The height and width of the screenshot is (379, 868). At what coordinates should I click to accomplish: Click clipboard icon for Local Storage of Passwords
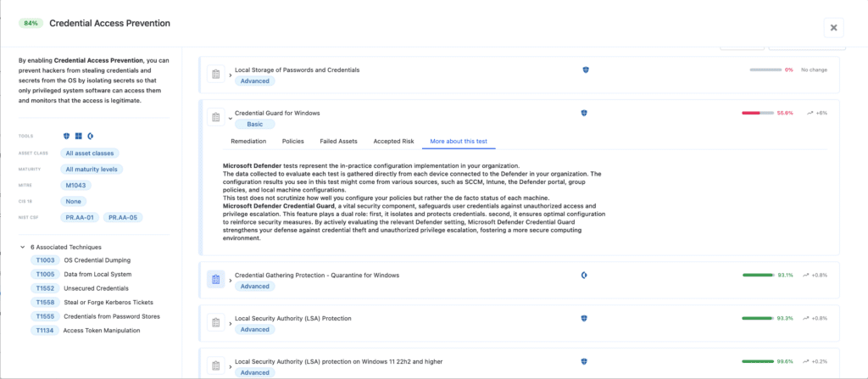pyautogui.click(x=215, y=75)
